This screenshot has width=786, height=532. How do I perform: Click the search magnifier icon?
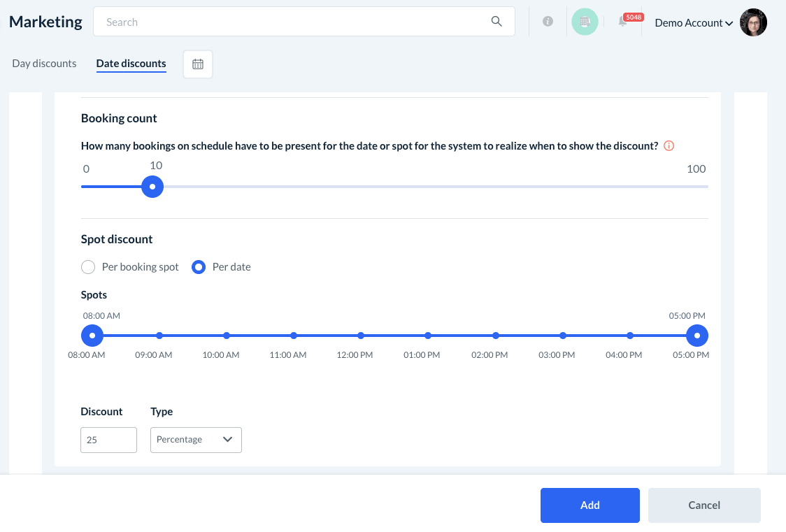pyautogui.click(x=496, y=22)
